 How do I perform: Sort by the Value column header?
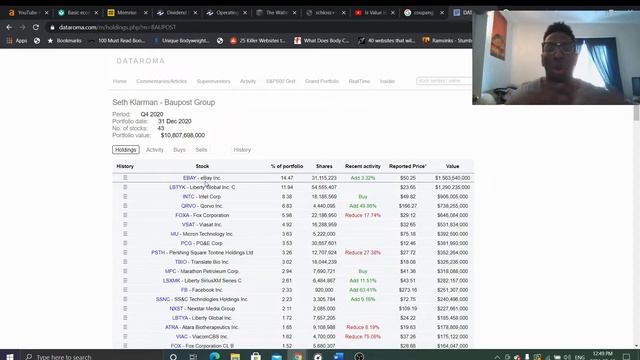452,166
